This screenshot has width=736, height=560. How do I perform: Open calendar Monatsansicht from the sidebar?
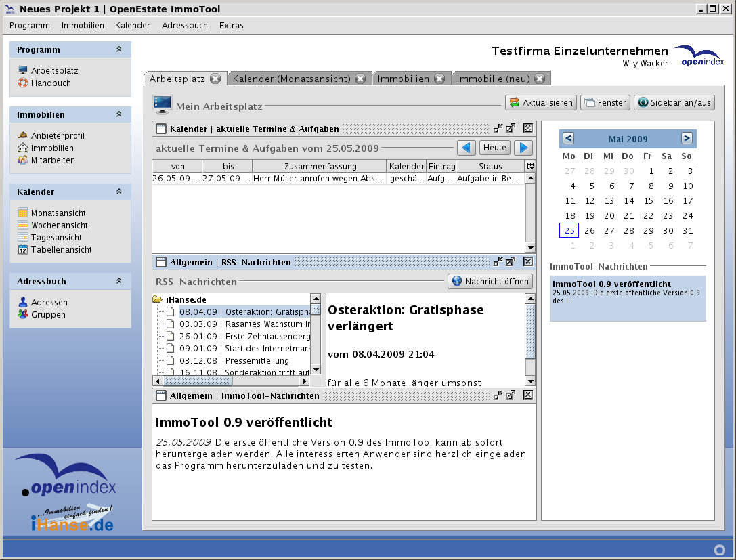(58, 213)
